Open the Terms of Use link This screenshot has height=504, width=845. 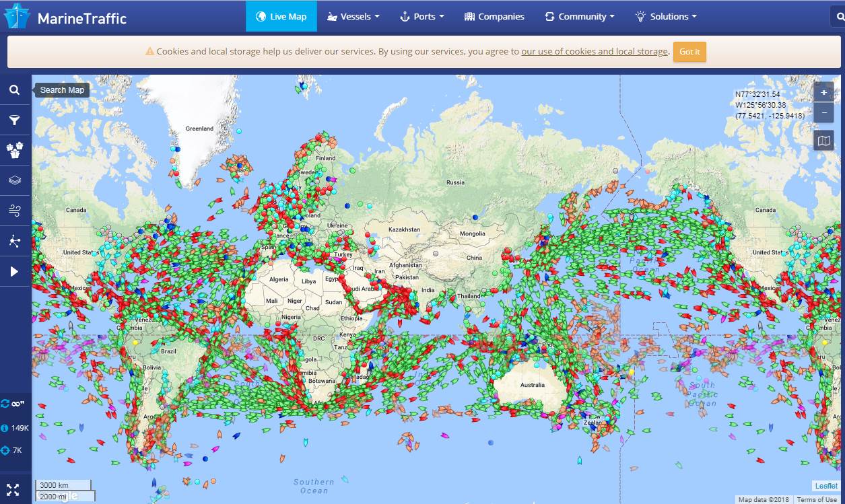(x=816, y=499)
